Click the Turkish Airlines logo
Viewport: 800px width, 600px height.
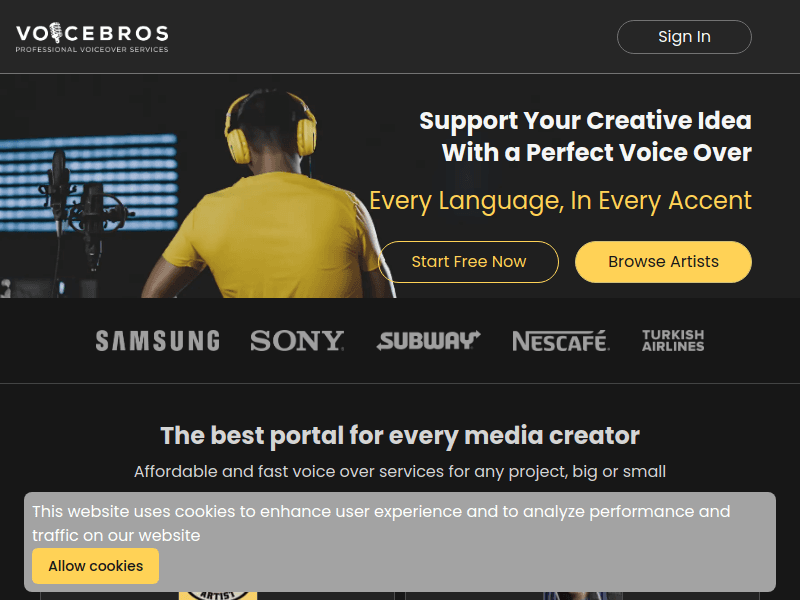click(673, 340)
